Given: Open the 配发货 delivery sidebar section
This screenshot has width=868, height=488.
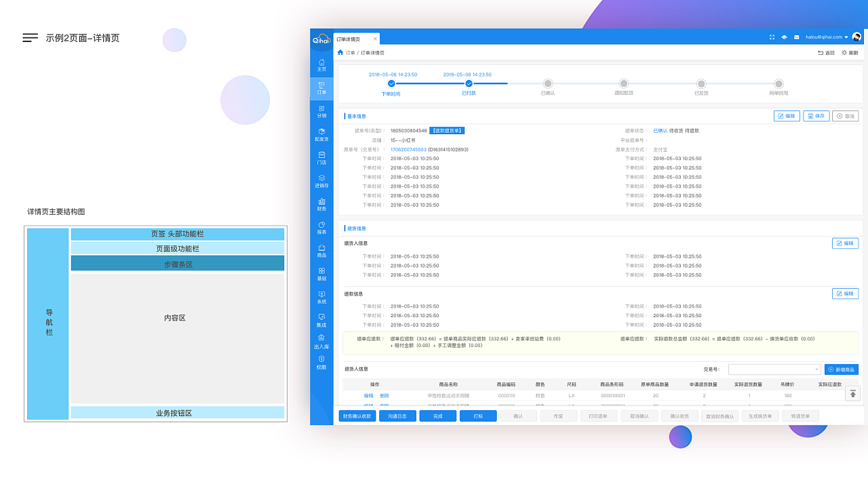Looking at the screenshot, I should [x=321, y=135].
